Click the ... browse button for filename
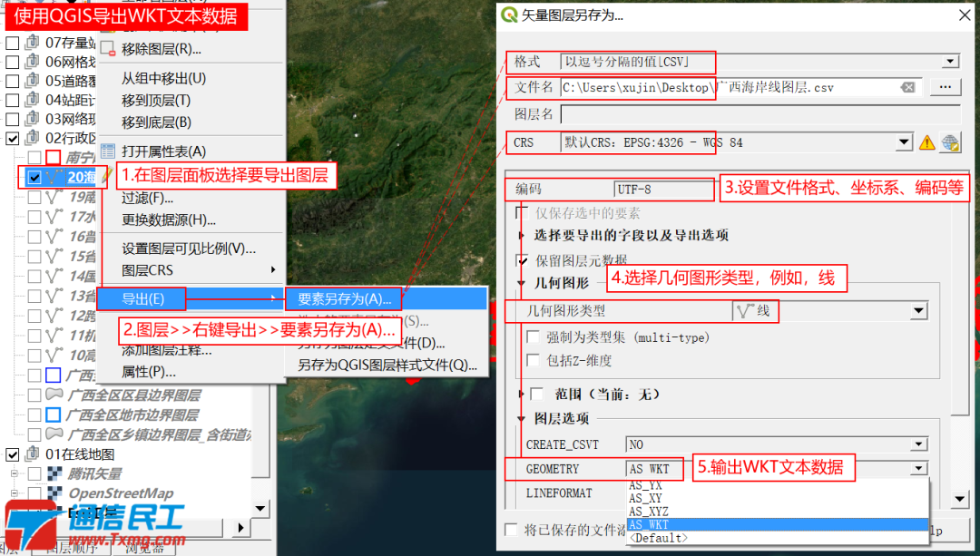Screen dimensions: 980x556 946,86
